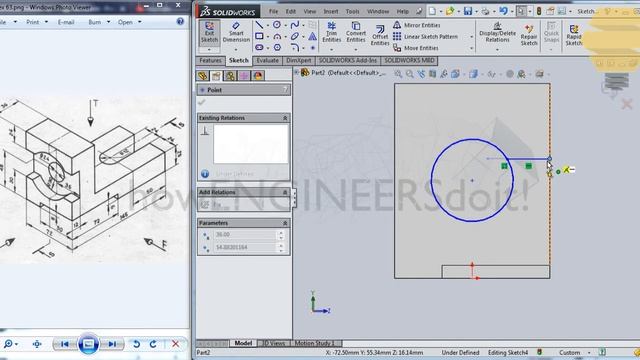Expand the Part2 tree node
The width and height of the screenshot is (640, 360).
tap(297, 72)
